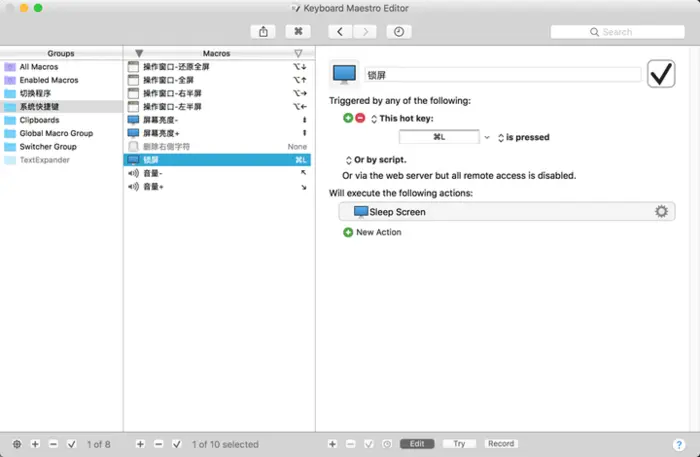The image size is (700, 457).
Task: Click the green add trigger button
Action: (x=348, y=118)
